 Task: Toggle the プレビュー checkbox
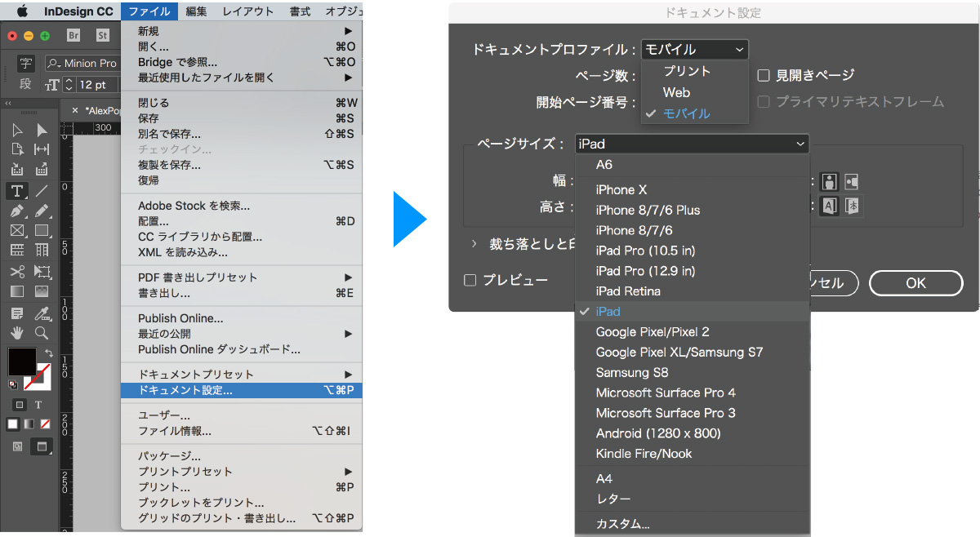pos(470,281)
